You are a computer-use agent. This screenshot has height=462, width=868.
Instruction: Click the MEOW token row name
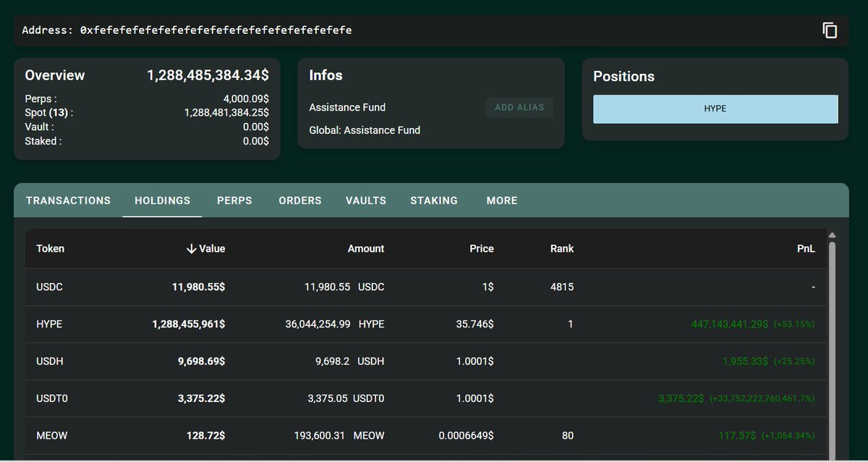[51, 436]
